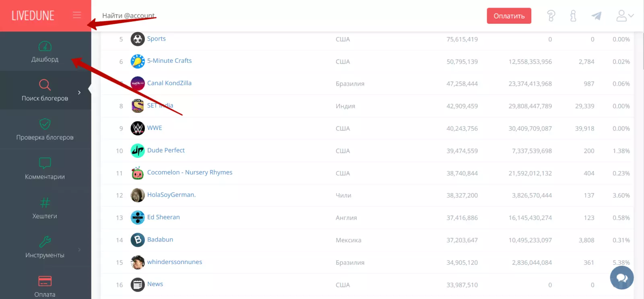The image size is (644, 299).
Task: Click the red Оплатить button
Action: click(509, 16)
